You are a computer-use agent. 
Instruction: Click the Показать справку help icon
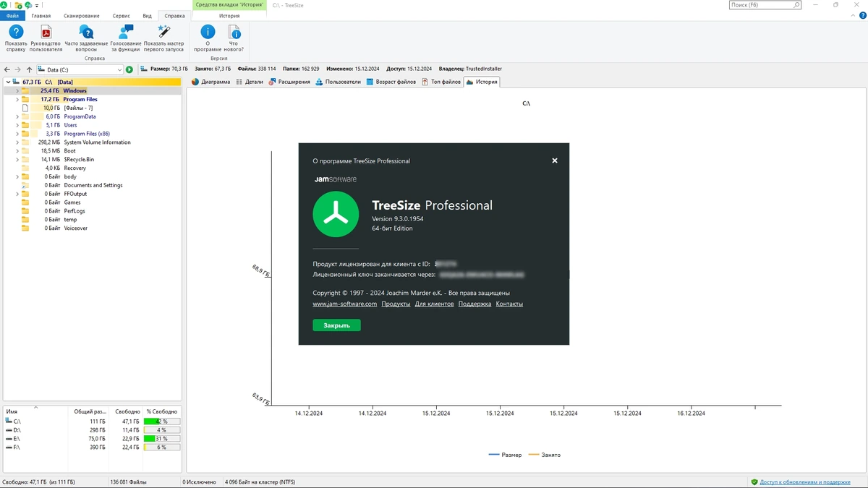point(16,32)
